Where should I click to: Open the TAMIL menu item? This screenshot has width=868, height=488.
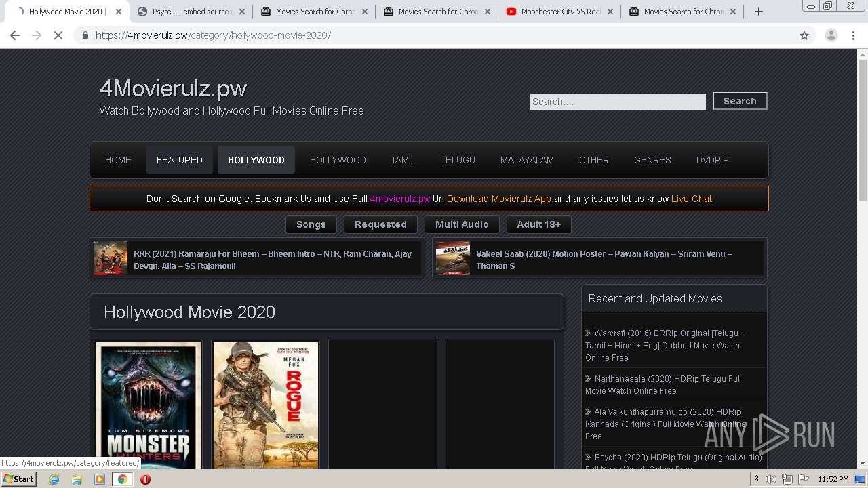[403, 160]
